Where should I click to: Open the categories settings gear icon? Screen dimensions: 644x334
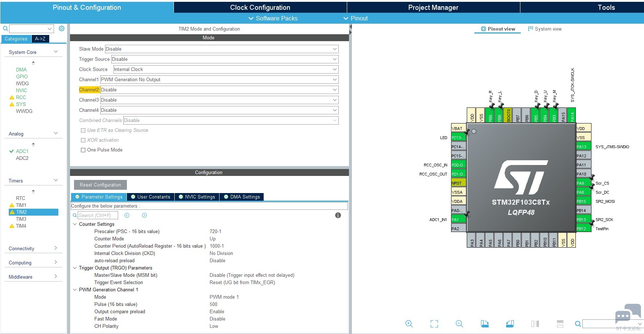(x=62, y=28)
